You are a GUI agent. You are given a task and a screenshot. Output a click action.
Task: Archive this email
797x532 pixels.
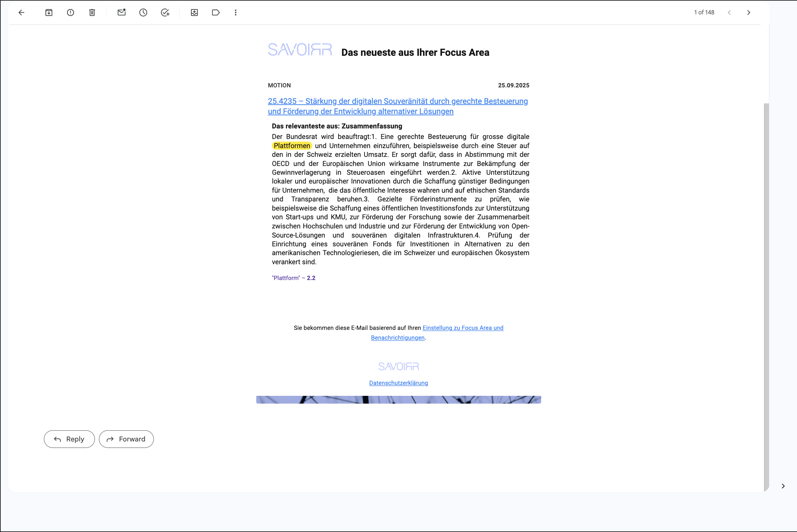click(49, 13)
